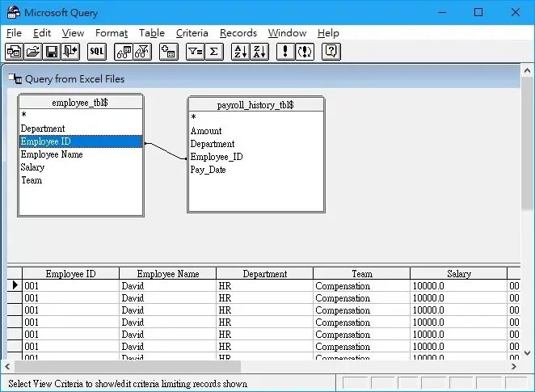
Task: Open the Table menu
Action: [x=152, y=33]
